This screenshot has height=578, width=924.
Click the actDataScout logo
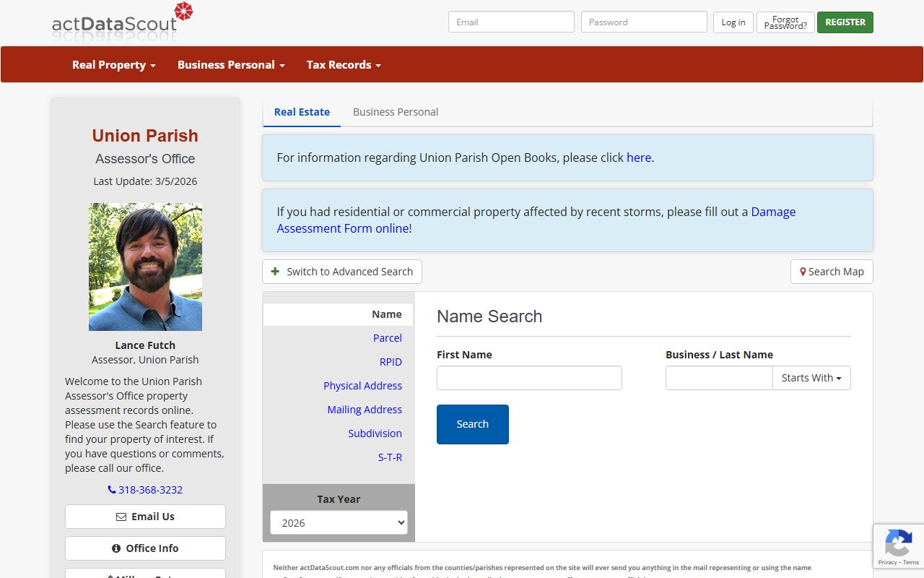click(123, 22)
